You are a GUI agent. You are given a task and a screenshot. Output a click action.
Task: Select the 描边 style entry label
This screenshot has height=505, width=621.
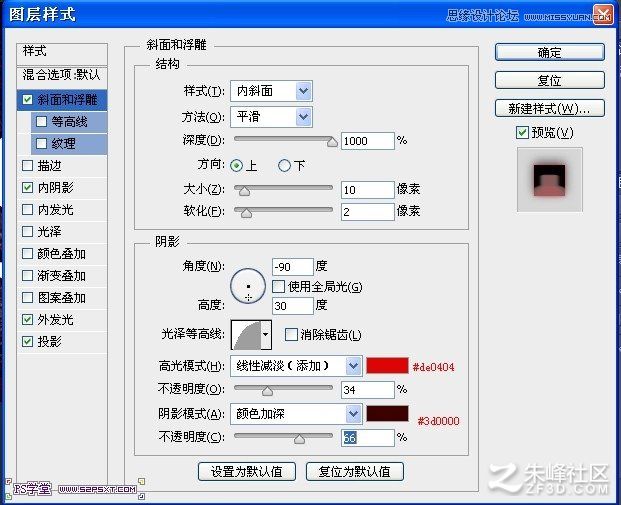click(50, 166)
